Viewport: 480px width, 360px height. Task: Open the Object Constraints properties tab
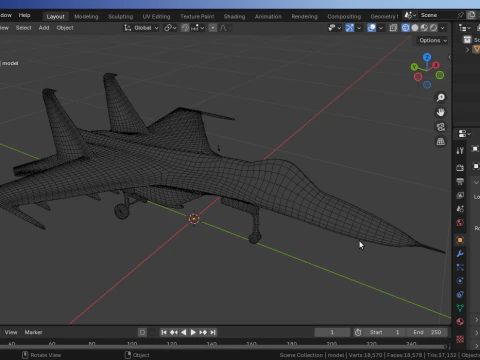tap(460, 294)
